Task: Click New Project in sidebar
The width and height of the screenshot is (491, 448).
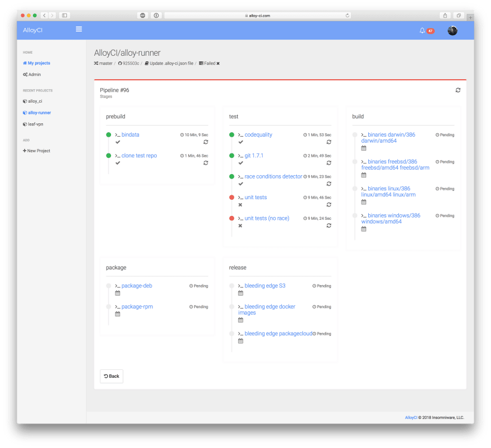Action: (37, 151)
